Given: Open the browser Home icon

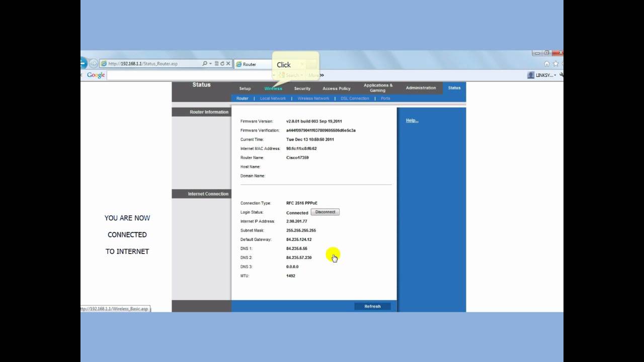Looking at the screenshot, I should click(547, 64).
